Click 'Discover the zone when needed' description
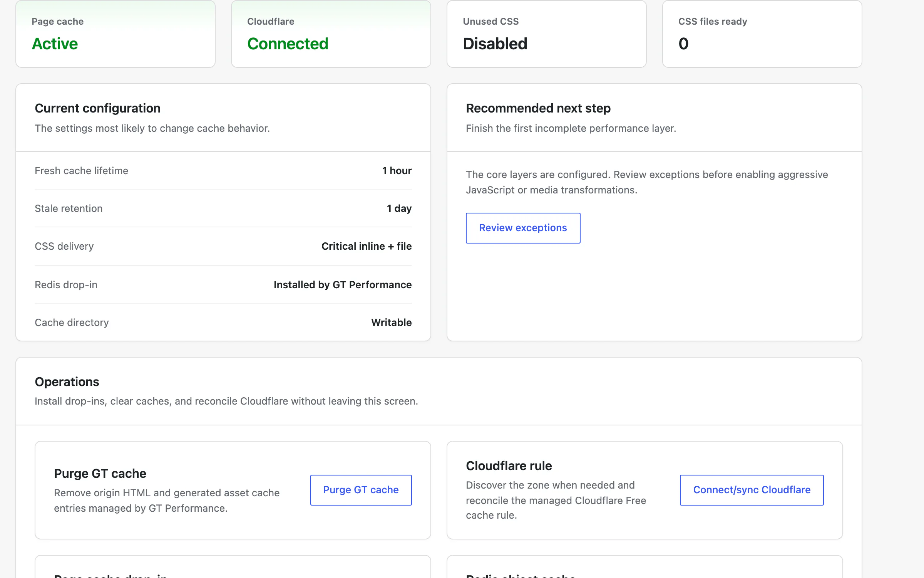 (556, 500)
